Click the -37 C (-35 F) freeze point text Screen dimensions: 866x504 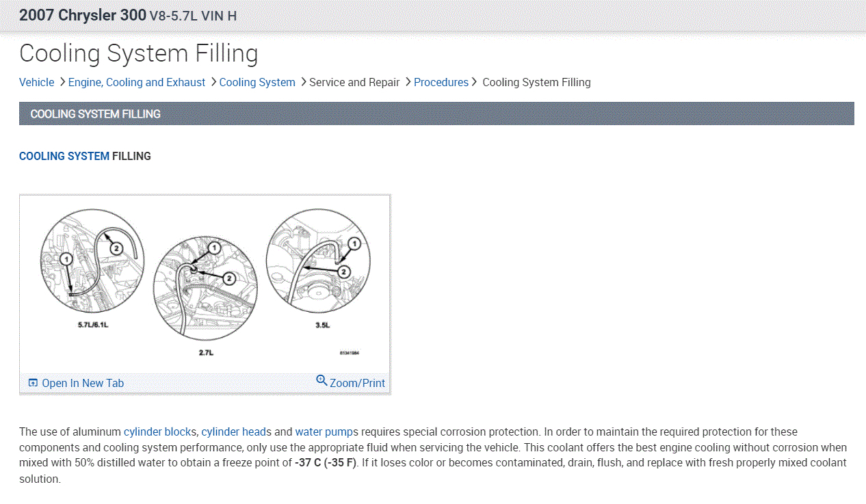[326, 463]
